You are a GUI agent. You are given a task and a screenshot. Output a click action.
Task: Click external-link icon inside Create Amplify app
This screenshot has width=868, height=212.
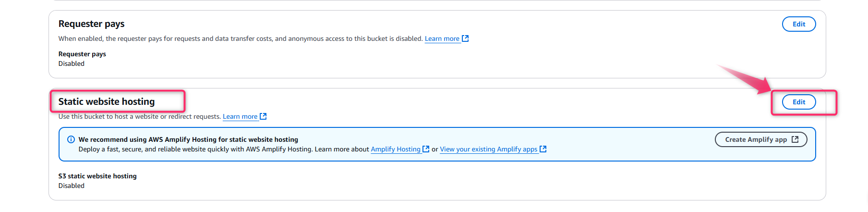(x=795, y=139)
